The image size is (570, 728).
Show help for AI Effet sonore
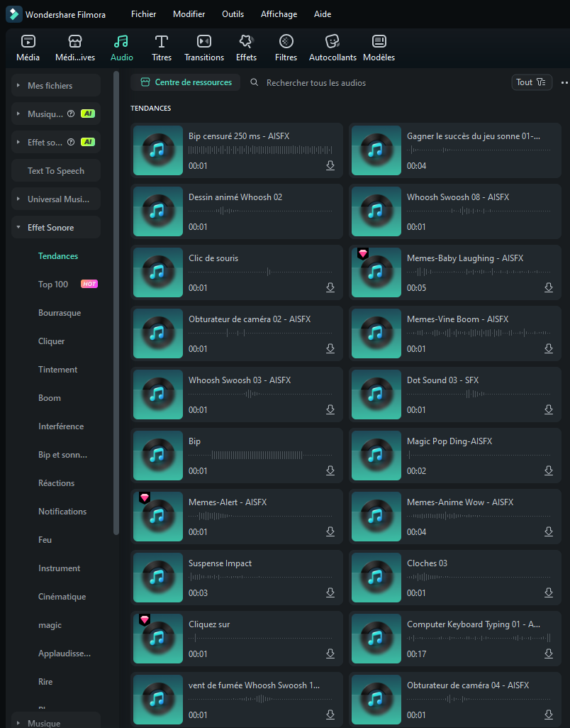(x=71, y=142)
